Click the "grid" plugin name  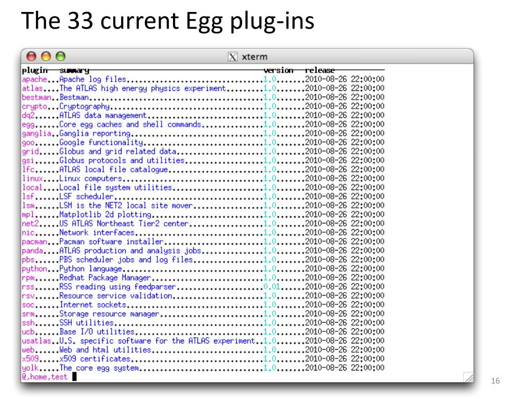(30, 151)
